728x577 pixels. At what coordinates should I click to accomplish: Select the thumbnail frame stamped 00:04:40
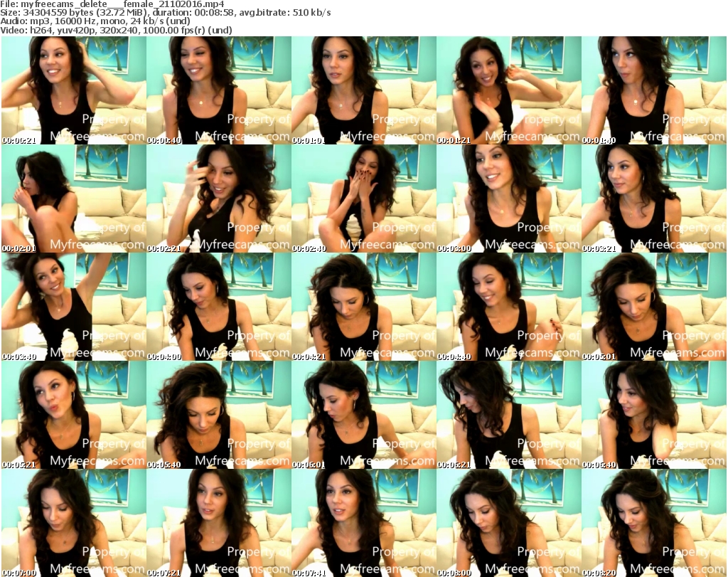pos(509,307)
